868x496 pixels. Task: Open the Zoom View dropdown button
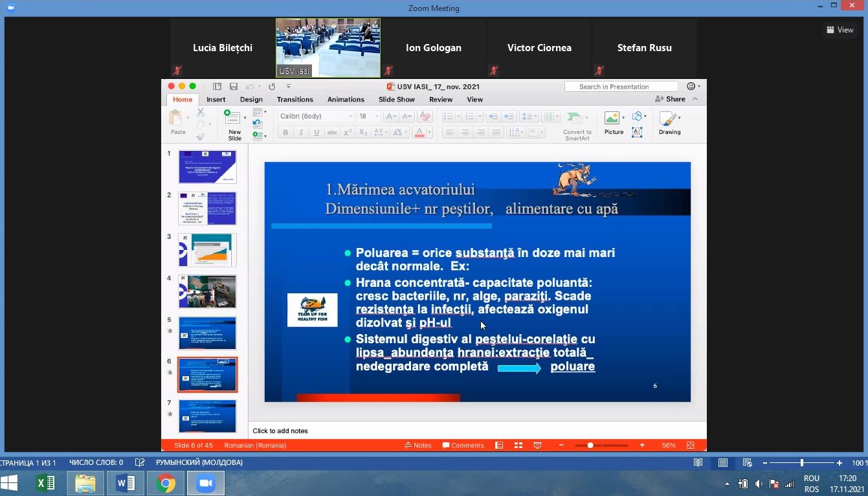[840, 30]
